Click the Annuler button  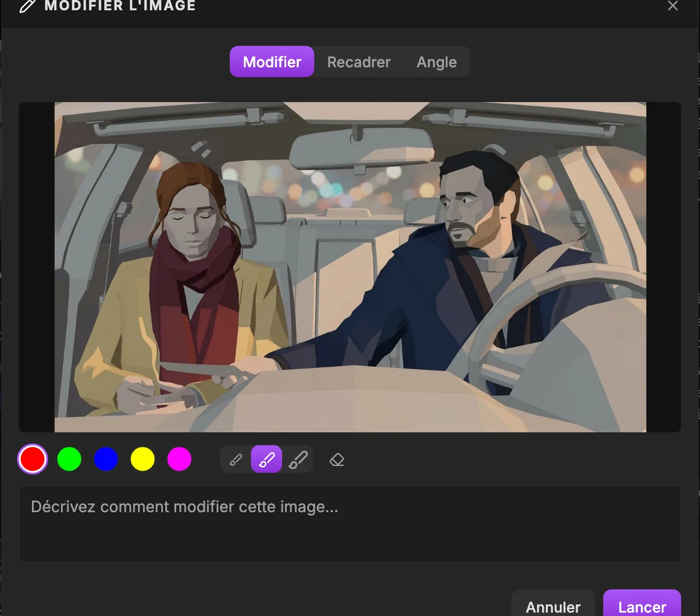pos(553,605)
